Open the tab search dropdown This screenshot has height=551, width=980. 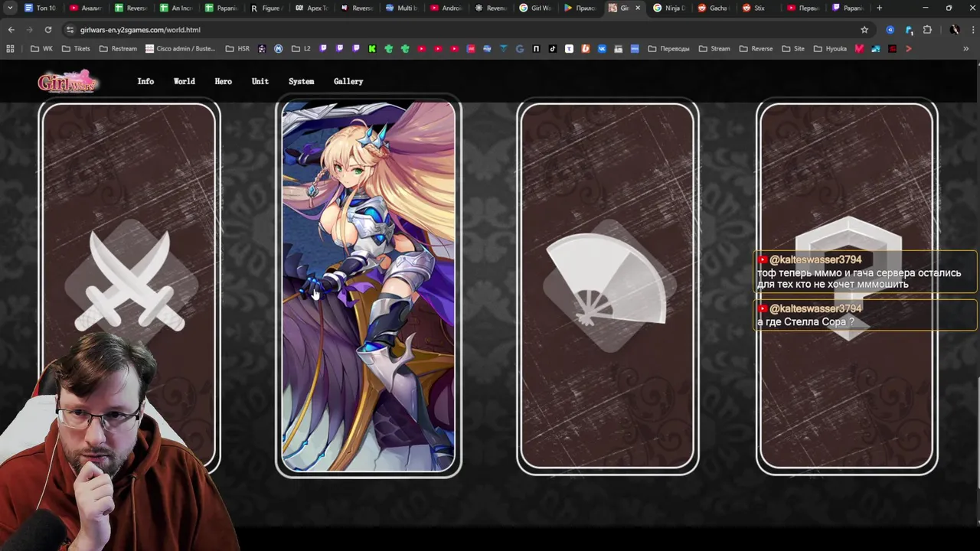[10, 8]
